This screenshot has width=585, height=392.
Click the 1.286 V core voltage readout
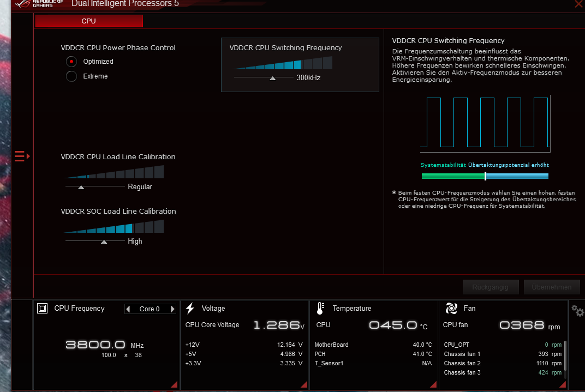pos(279,325)
